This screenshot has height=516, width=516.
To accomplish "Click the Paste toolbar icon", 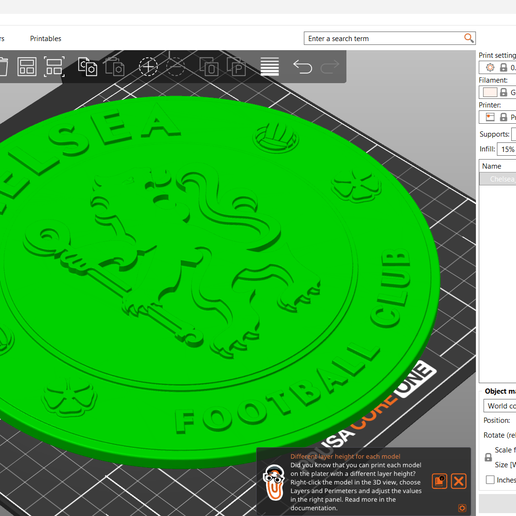I will [115, 66].
